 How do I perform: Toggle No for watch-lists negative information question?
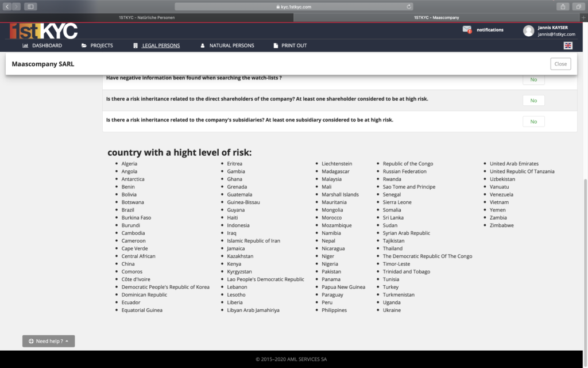[533, 79]
